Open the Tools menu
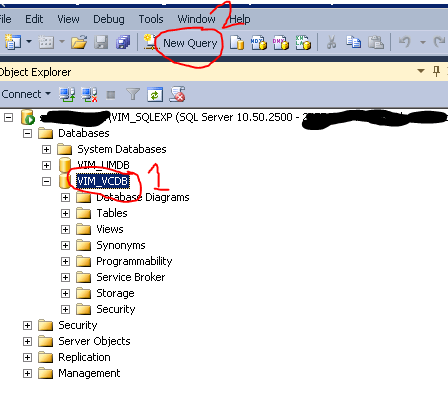The width and height of the screenshot is (448, 396). coord(151,19)
